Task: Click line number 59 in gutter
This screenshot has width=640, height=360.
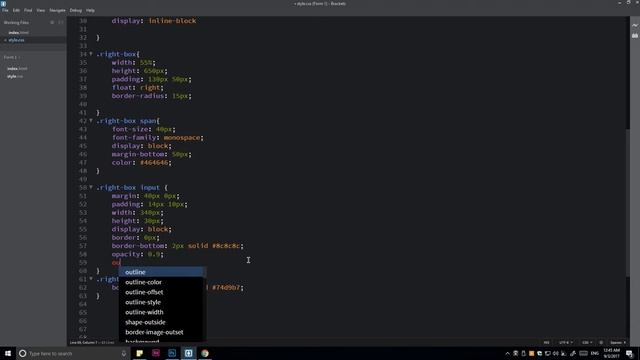Action: tap(83, 262)
